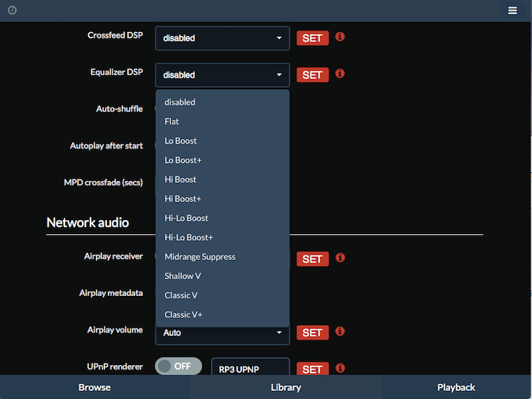Viewport: 532px width, 399px height.
Task: Click SET for Airplay receiver
Action: point(313,259)
